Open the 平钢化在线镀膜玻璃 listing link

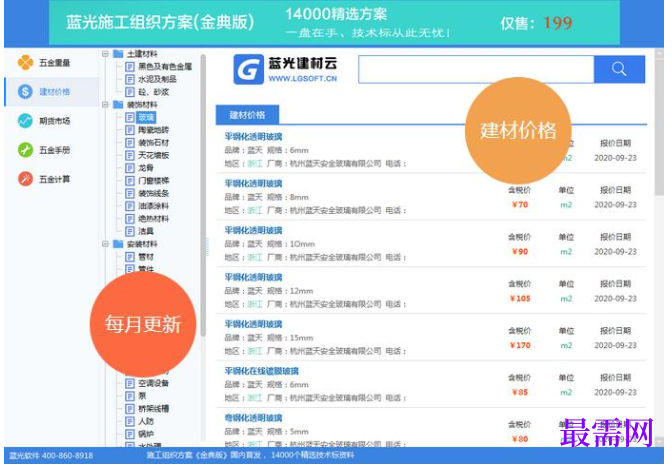(x=261, y=371)
